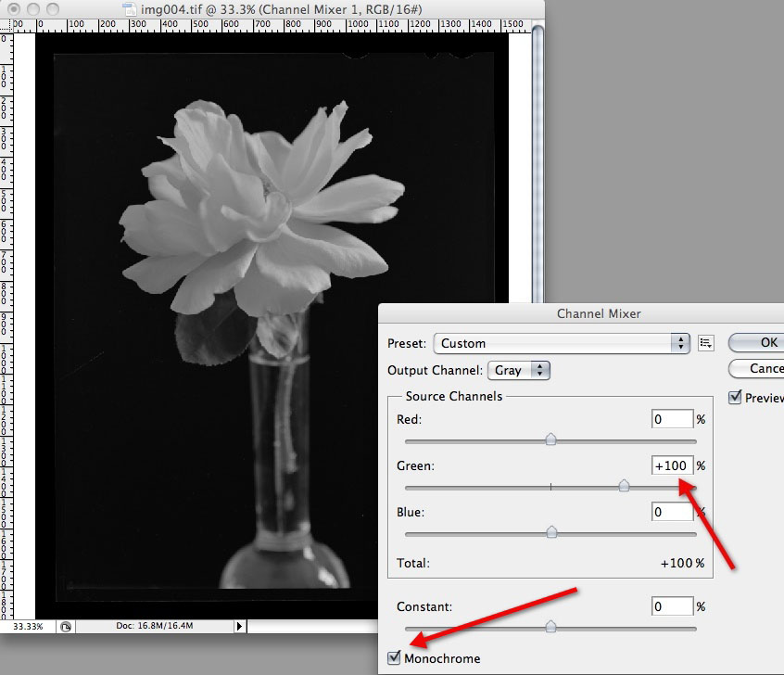Click the Green percentage input field
The image size is (784, 675).
(x=673, y=465)
